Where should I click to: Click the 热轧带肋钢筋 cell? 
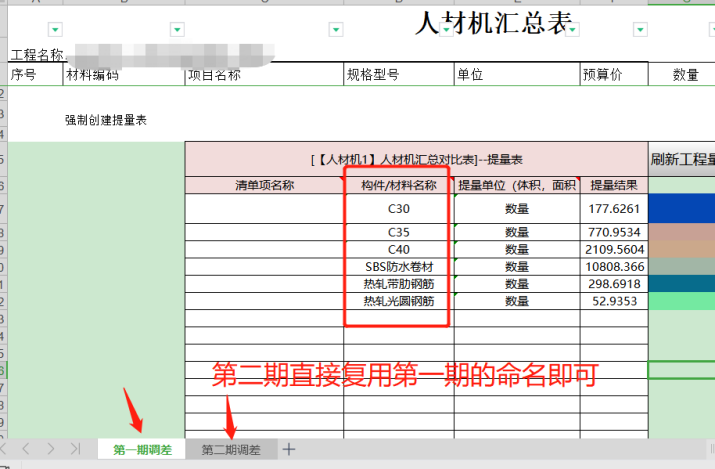point(399,284)
